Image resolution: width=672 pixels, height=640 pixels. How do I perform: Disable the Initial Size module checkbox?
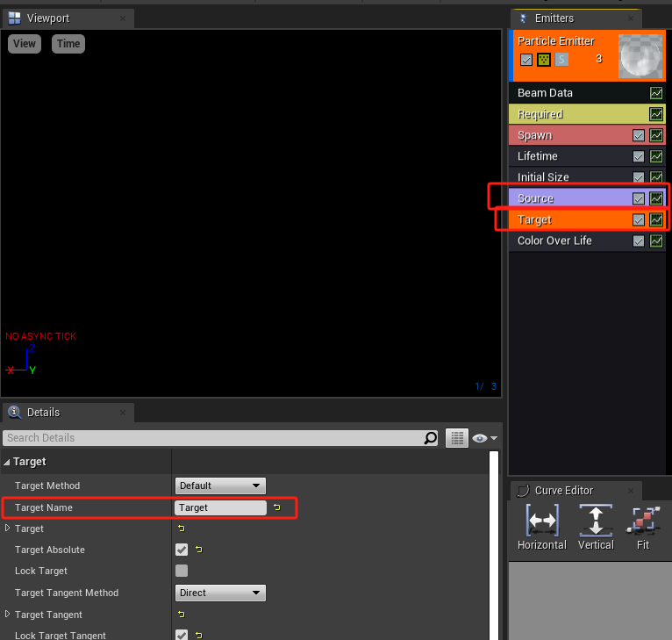tap(638, 176)
